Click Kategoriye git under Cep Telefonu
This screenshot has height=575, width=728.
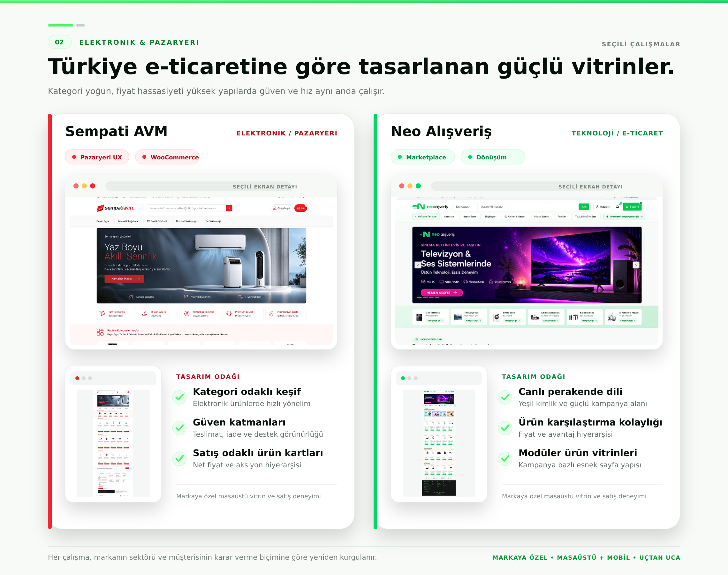(x=435, y=320)
